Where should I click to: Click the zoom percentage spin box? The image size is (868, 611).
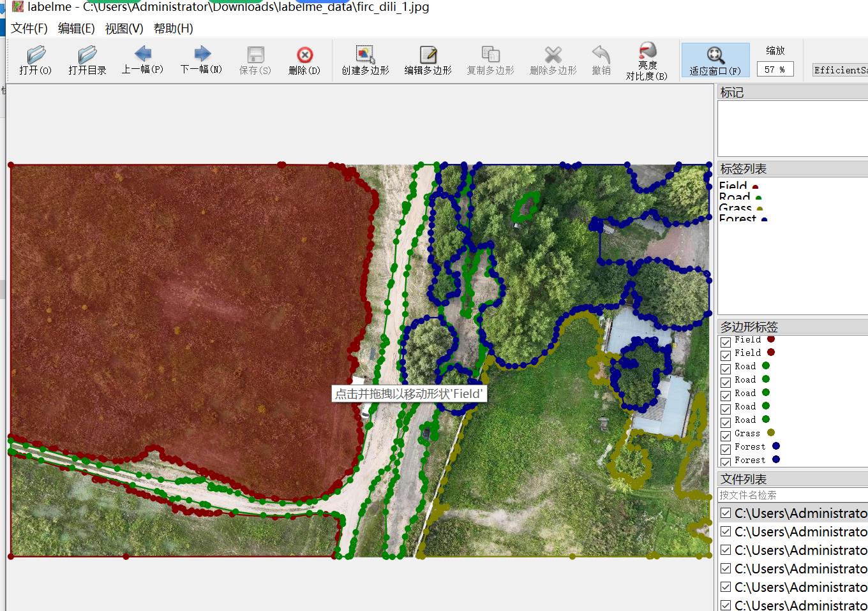pyautogui.click(x=775, y=70)
